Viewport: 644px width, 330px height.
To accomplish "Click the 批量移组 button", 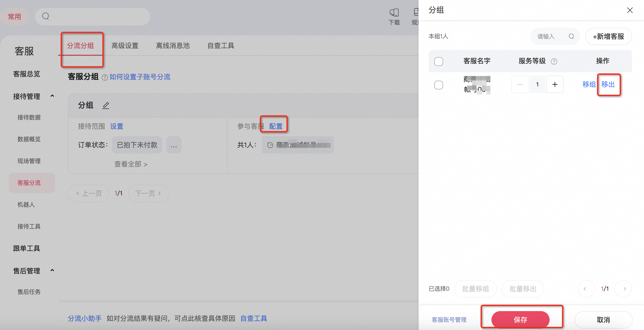I will pyautogui.click(x=475, y=289).
